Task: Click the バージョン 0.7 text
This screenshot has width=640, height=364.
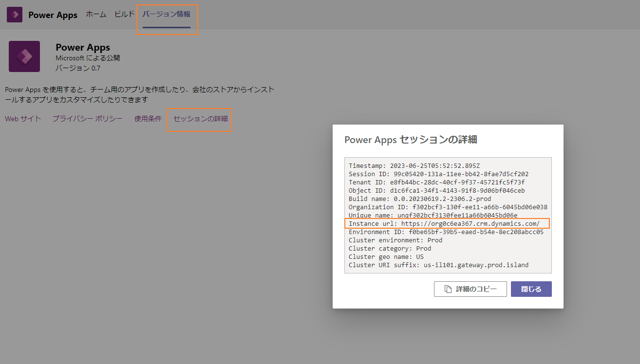Action: click(78, 68)
